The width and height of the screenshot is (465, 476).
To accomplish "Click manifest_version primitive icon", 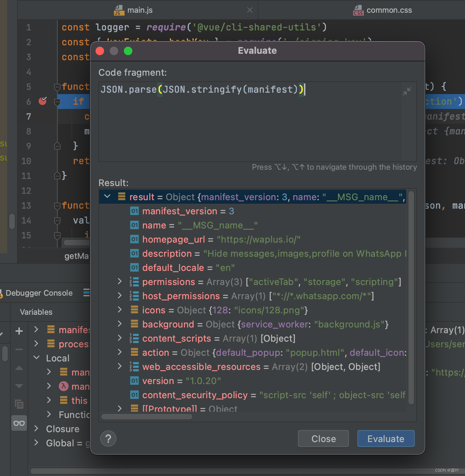I will (134, 211).
